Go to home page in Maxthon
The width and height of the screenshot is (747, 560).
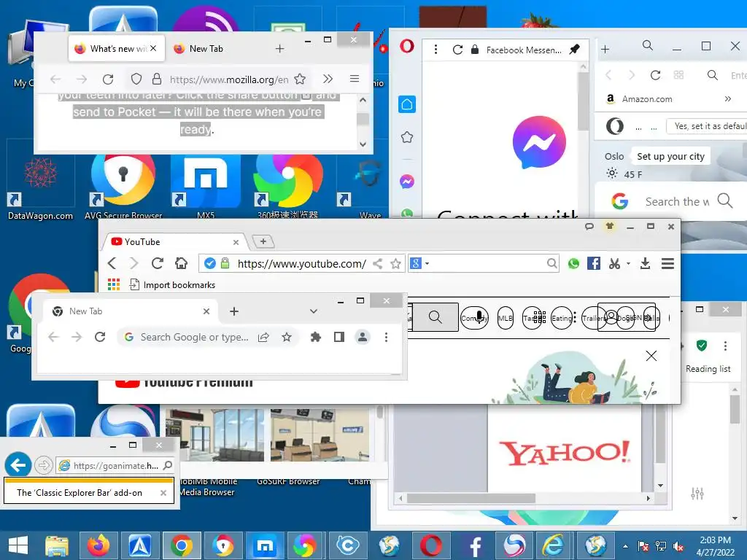coord(181,262)
